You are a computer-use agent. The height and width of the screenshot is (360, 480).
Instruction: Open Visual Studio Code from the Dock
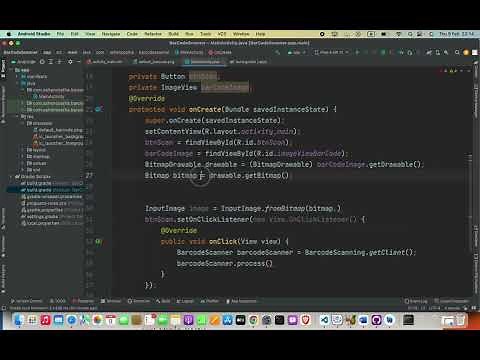(324, 320)
